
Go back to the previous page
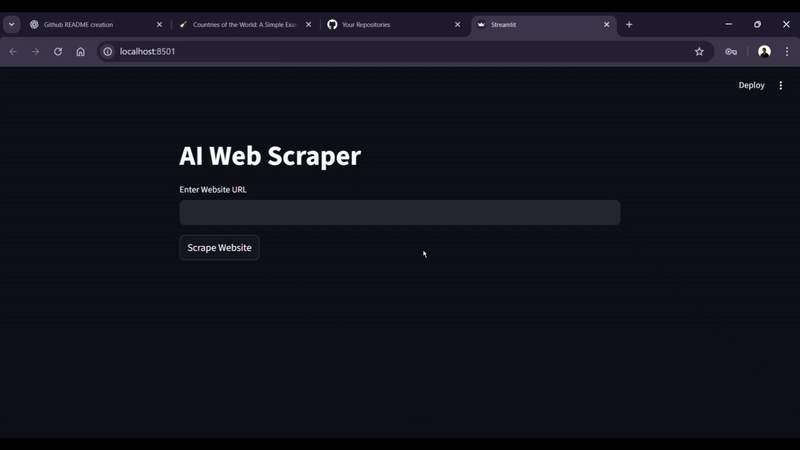13,52
